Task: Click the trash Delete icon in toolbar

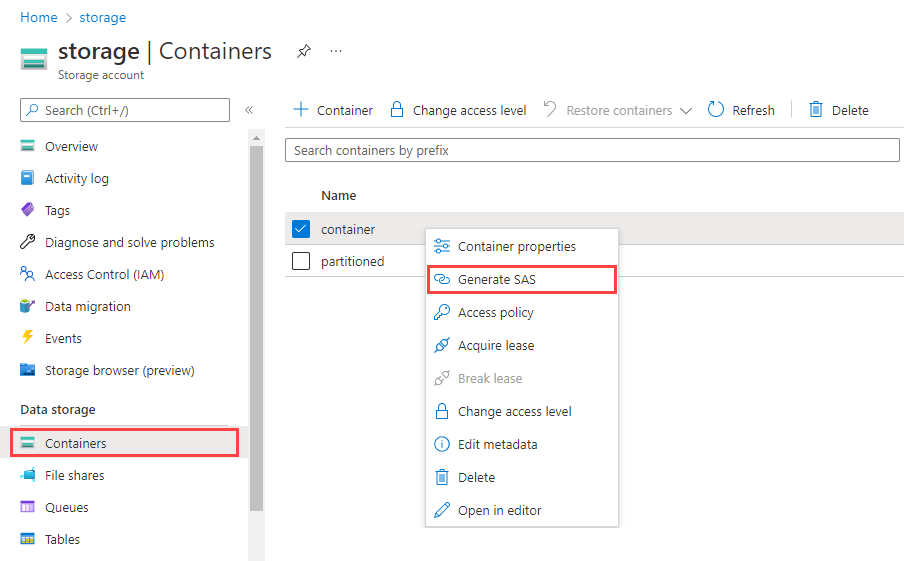Action: [816, 110]
